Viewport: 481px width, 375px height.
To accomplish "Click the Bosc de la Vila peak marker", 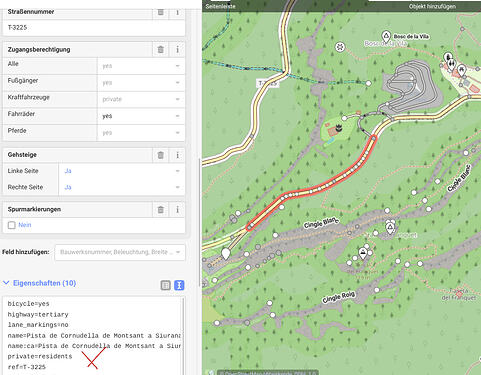I will 386,36.
